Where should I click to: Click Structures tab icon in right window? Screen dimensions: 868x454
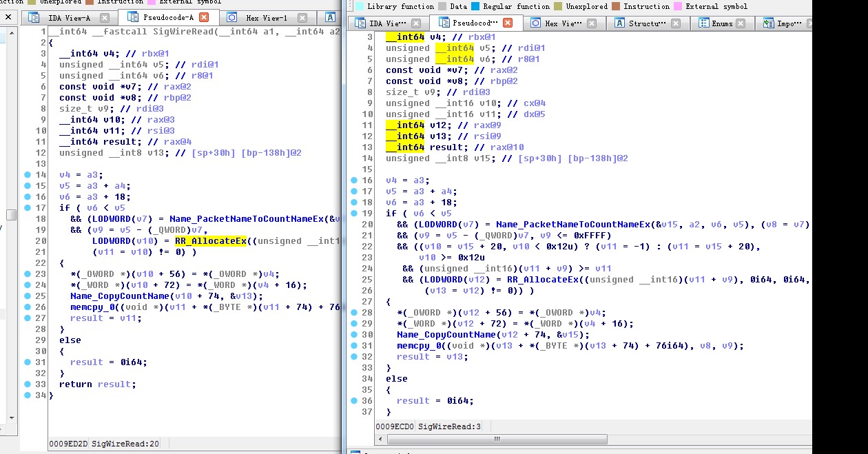click(x=618, y=23)
